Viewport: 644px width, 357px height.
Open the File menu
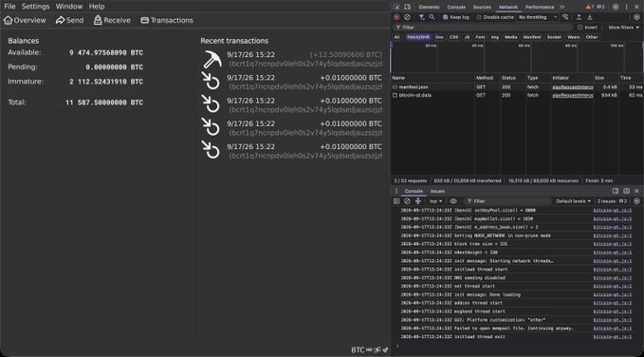point(9,7)
